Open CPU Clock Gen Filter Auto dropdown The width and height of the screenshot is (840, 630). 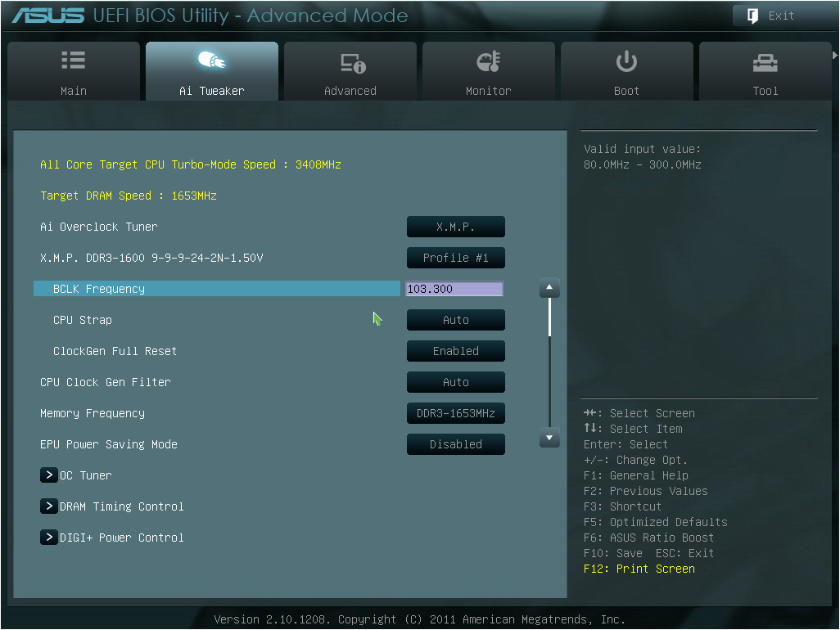(x=456, y=381)
